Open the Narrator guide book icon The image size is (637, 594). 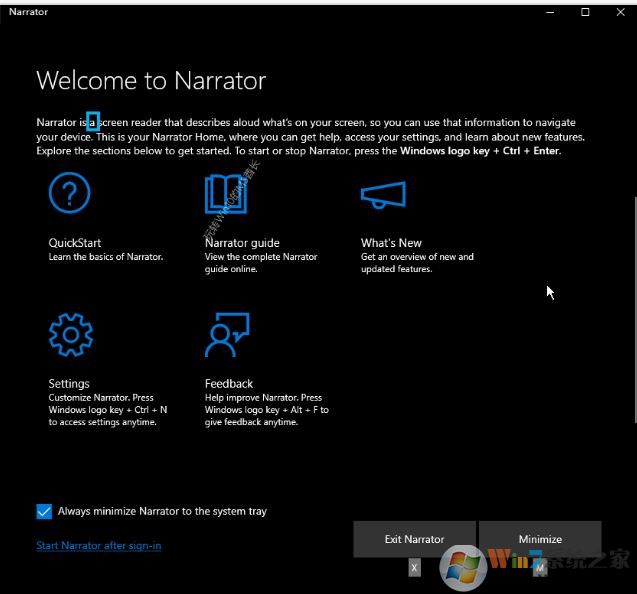point(226,193)
